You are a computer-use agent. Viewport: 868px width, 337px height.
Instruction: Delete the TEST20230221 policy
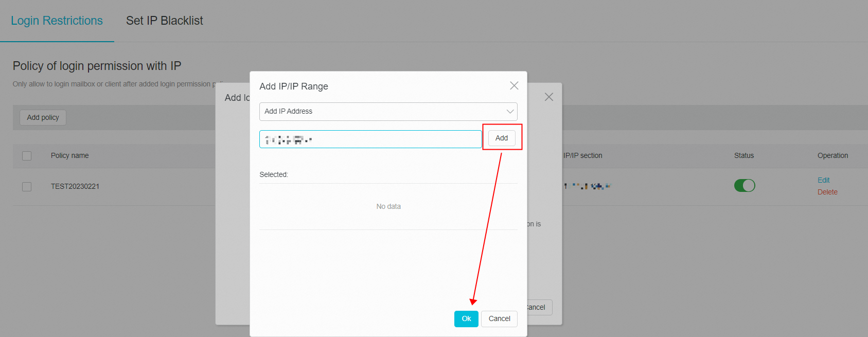click(827, 192)
